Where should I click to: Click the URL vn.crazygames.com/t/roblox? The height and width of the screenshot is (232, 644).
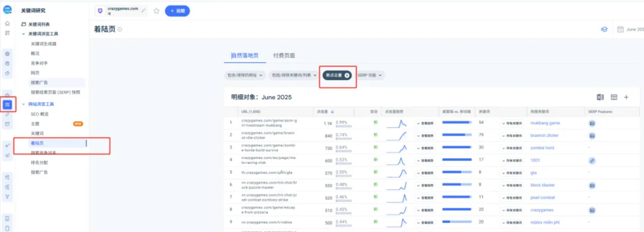266,222
